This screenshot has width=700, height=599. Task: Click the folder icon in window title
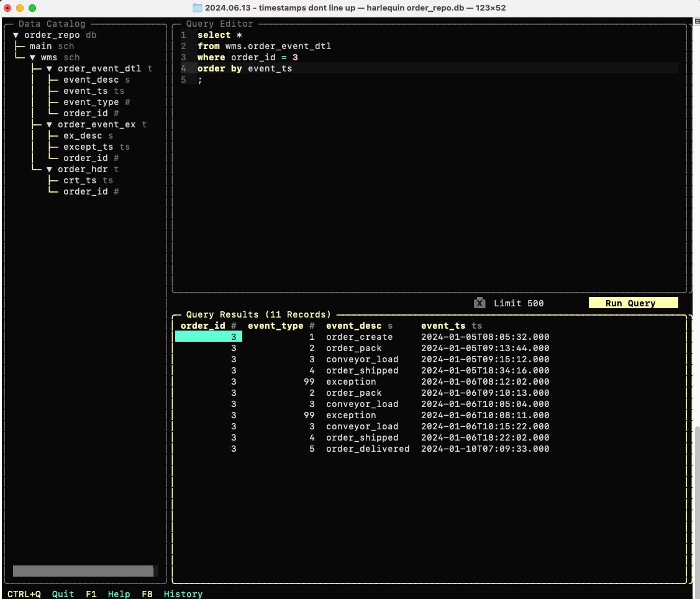coord(197,7)
